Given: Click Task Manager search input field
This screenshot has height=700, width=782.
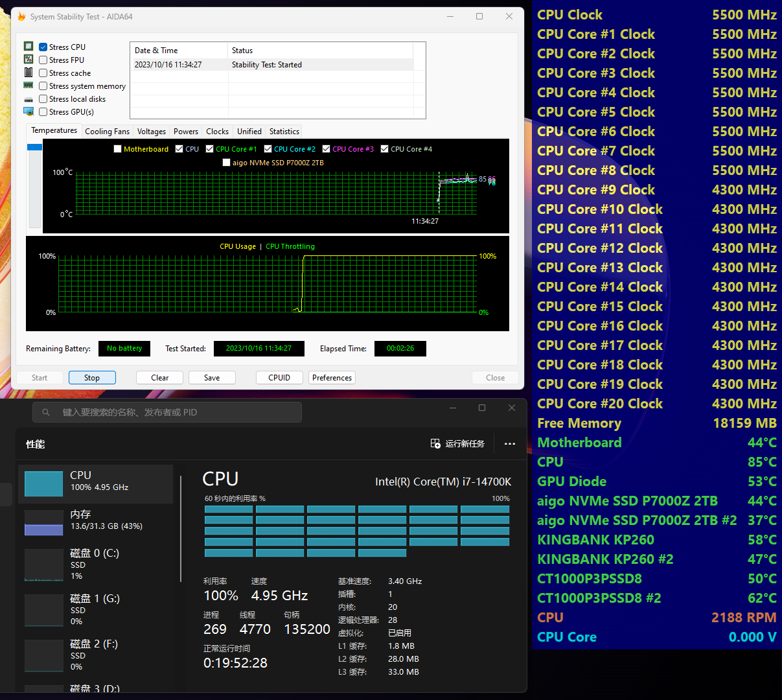Looking at the screenshot, I should coord(167,412).
